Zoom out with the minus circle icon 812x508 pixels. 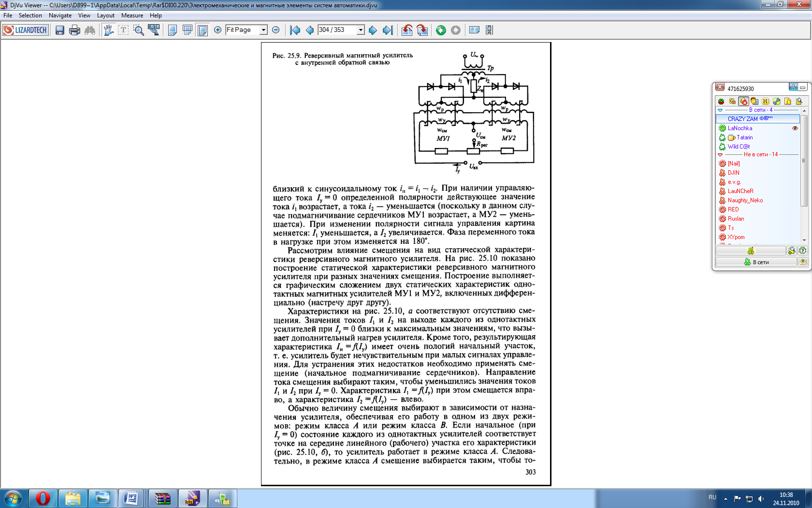(276, 30)
